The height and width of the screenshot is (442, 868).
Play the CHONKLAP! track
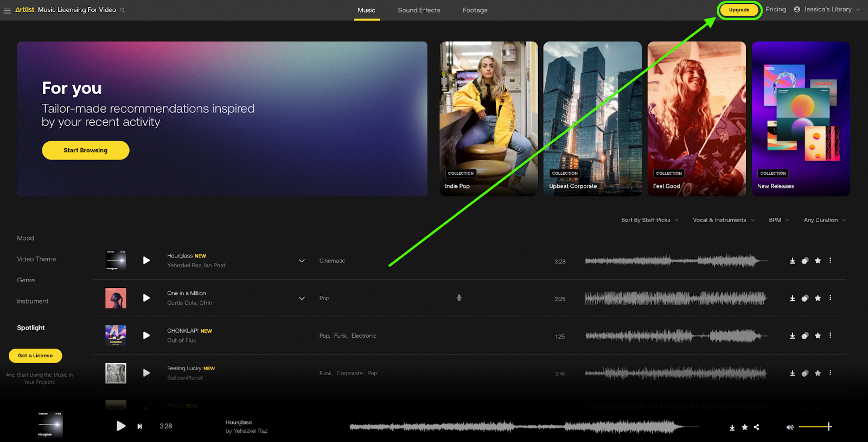coord(146,336)
